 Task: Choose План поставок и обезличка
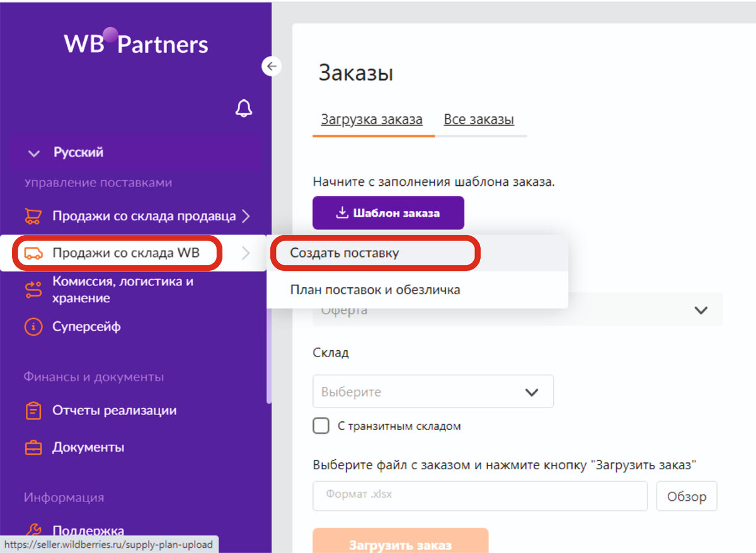pyautogui.click(x=418, y=290)
